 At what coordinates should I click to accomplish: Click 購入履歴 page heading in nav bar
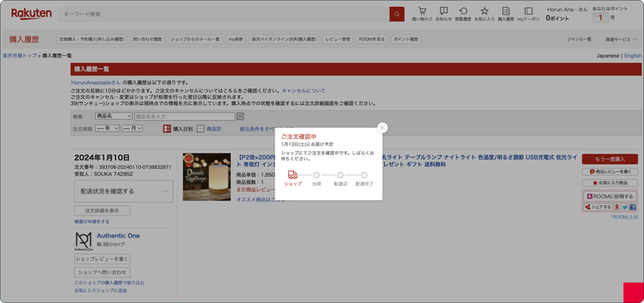point(24,39)
